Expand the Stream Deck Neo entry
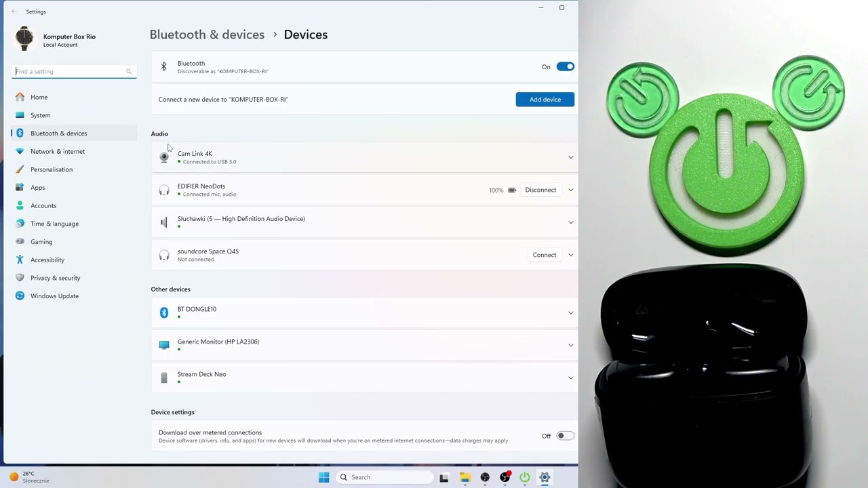868x488 pixels. 570,378
